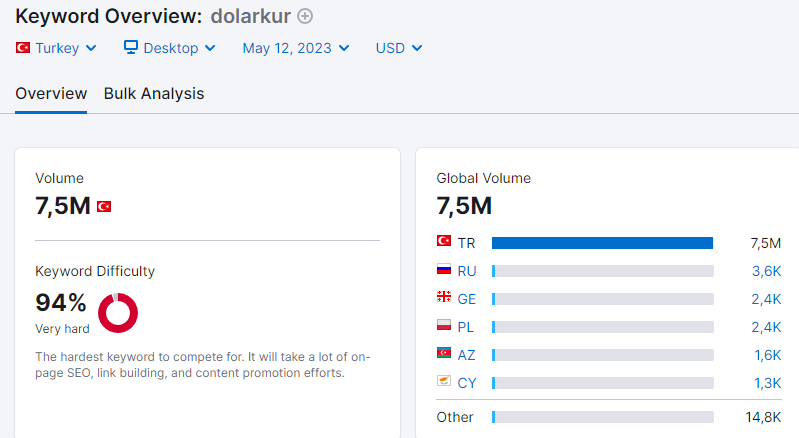Click the Azerbaijan flag icon
Screen dimensions: 799x438
[x=444, y=352]
